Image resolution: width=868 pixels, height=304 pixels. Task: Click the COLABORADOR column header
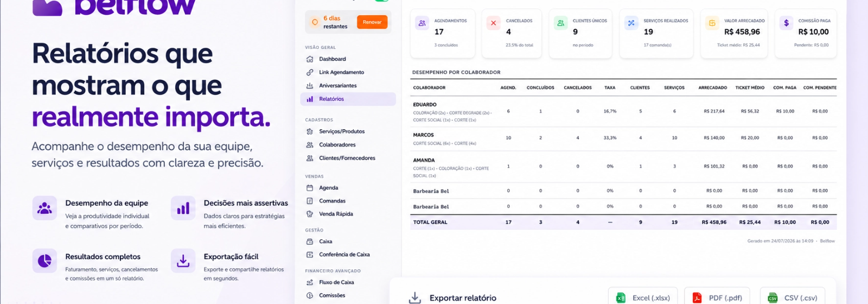point(429,87)
